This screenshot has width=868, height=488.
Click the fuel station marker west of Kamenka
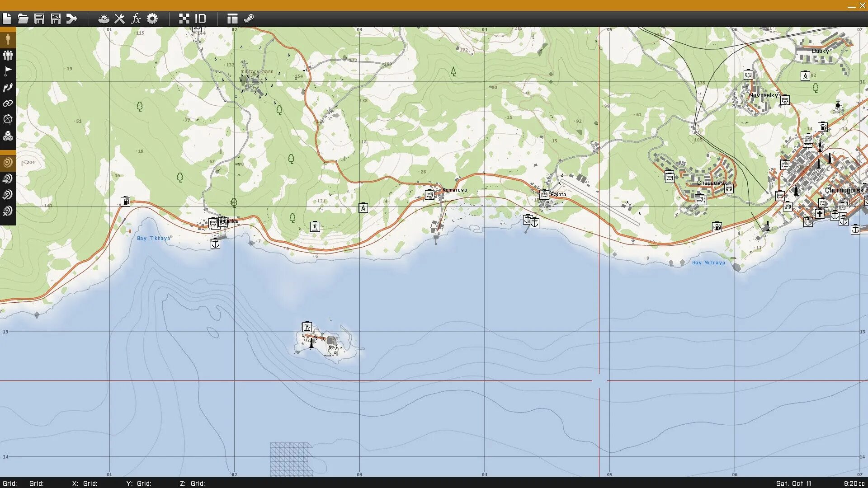click(x=126, y=201)
